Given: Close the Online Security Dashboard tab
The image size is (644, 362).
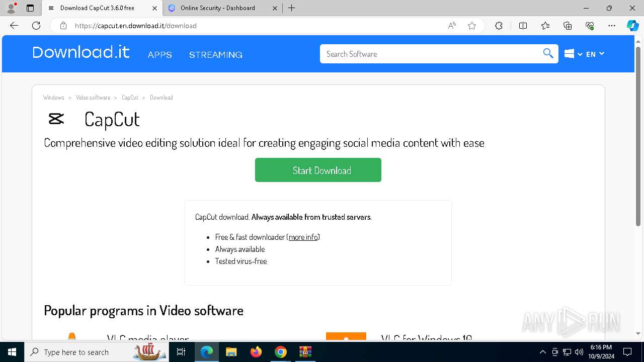Looking at the screenshot, I should [x=275, y=8].
